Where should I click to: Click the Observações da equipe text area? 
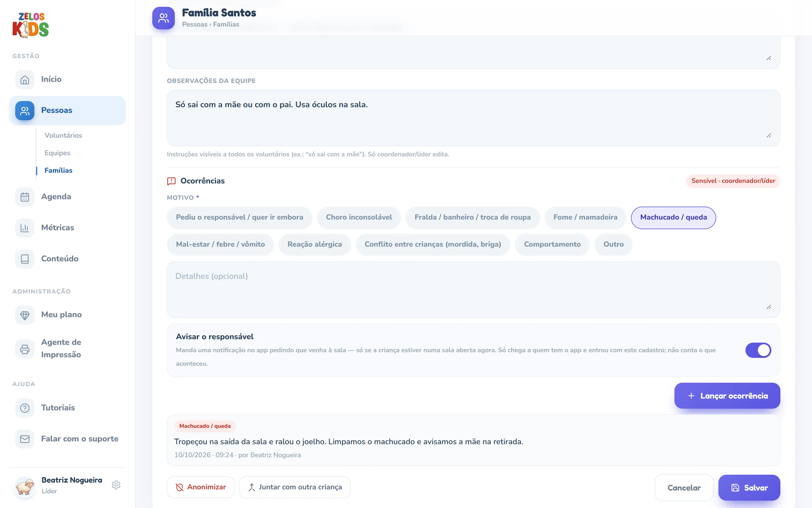point(473,118)
